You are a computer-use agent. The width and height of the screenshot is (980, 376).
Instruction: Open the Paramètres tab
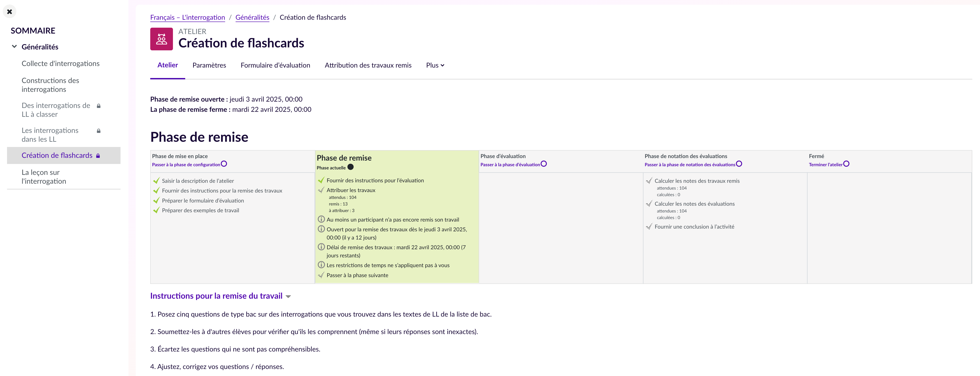tap(209, 65)
